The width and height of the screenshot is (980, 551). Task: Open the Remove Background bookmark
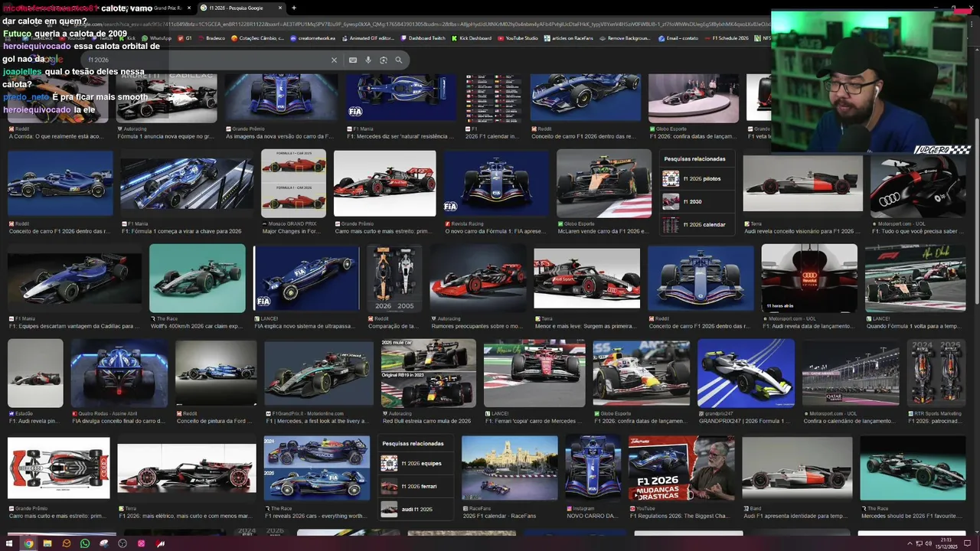(x=626, y=38)
